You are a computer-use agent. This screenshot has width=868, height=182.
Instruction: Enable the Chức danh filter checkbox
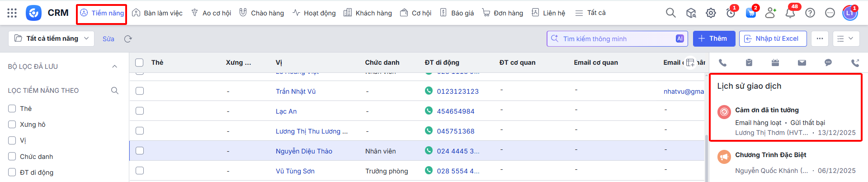pos(12,157)
